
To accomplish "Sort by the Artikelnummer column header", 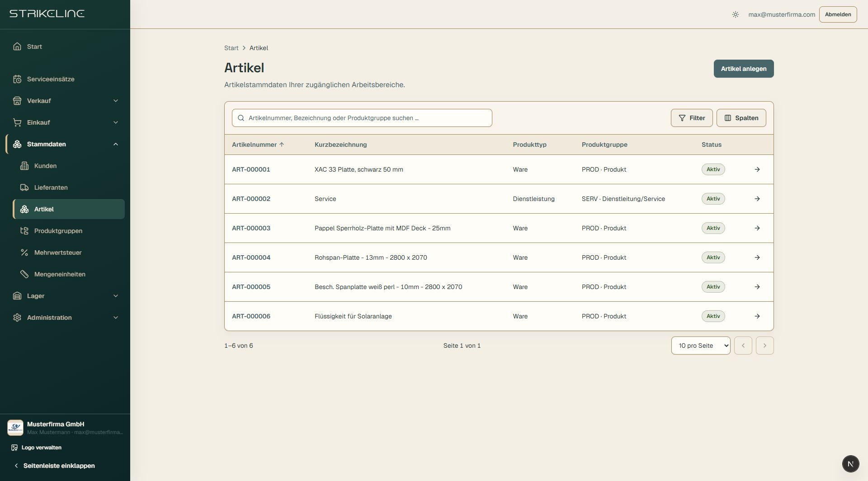I will [x=258, y=145].
